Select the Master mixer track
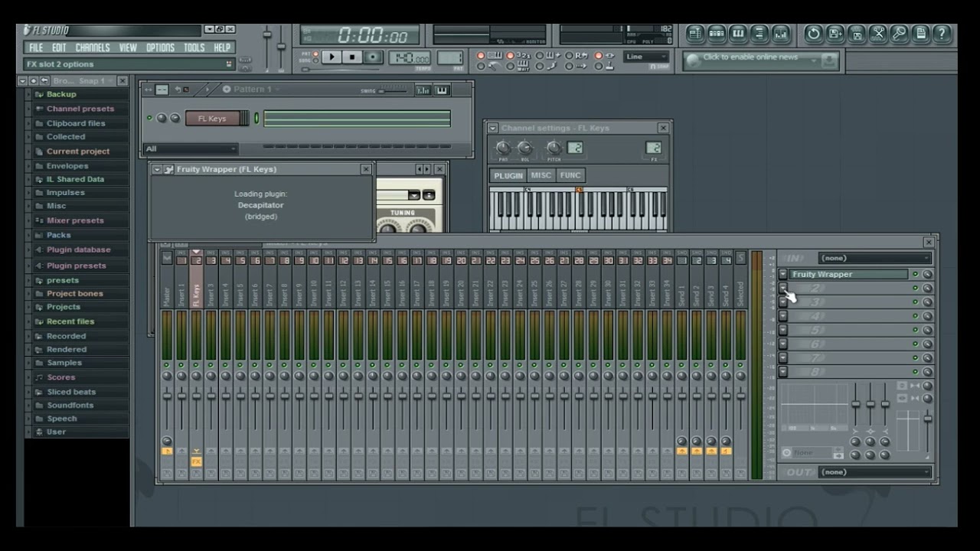 (x=167, y=294)
